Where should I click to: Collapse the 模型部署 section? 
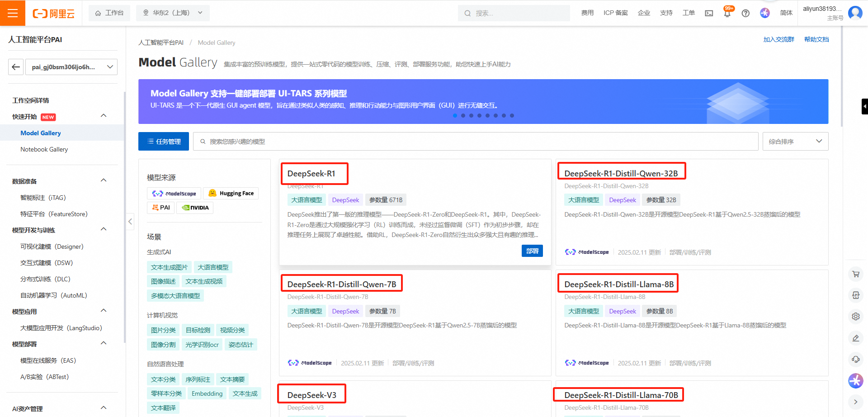(x=104, y=343)
